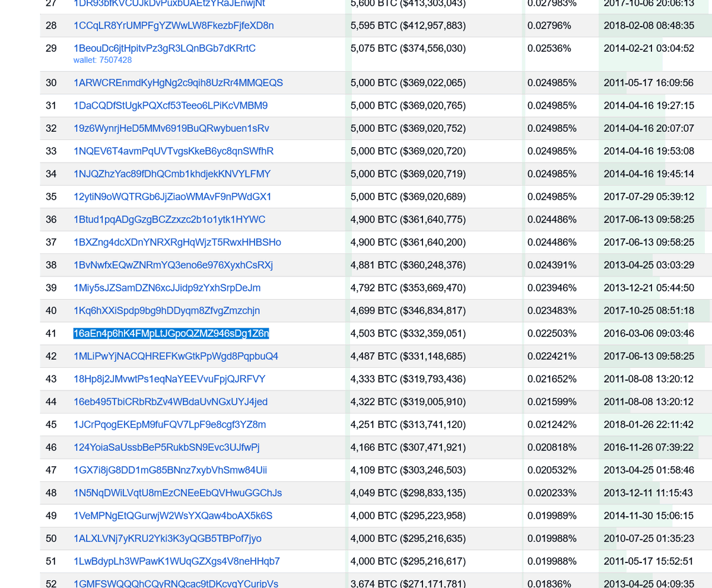Open address 1LwBdypLh3WPawK1WUqGZXgs4V8neHHqb7
This screenshot has width=712, height=588.
pos(177,561)
